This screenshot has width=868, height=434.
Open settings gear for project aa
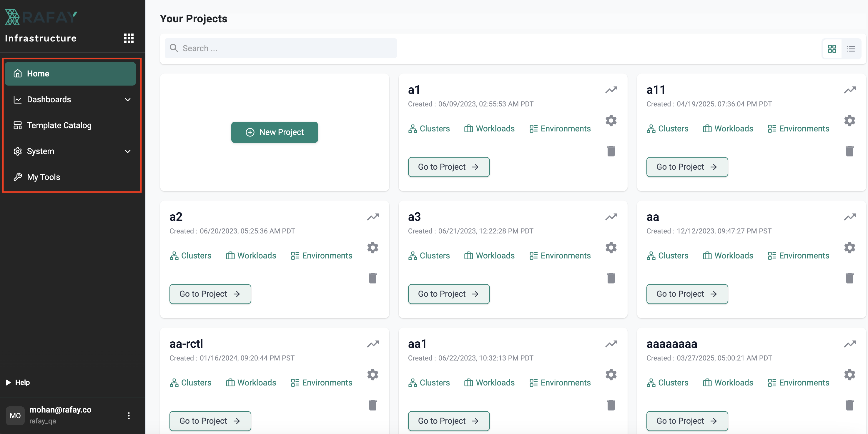coord(849,248)
